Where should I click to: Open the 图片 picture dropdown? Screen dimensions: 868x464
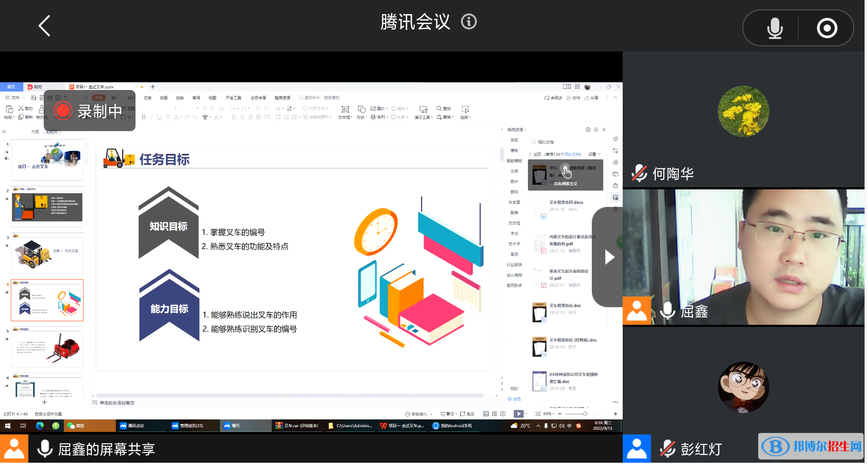click(x=379, y=108)
